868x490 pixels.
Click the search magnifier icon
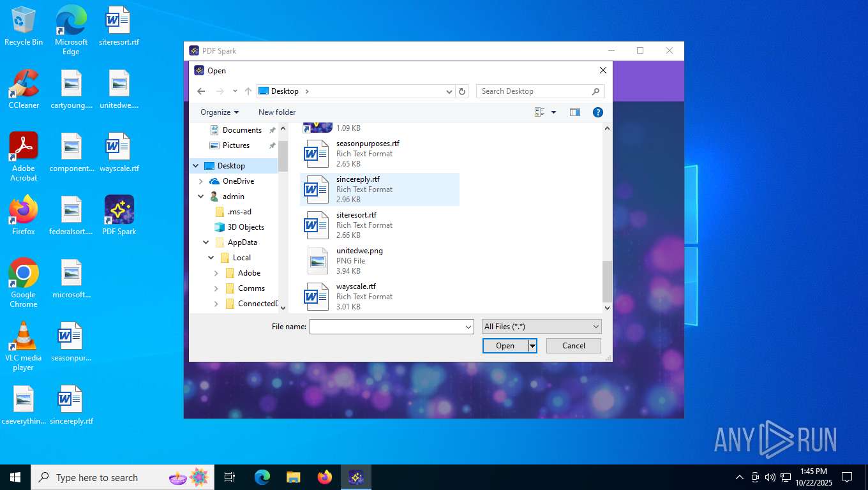point(595,91)
